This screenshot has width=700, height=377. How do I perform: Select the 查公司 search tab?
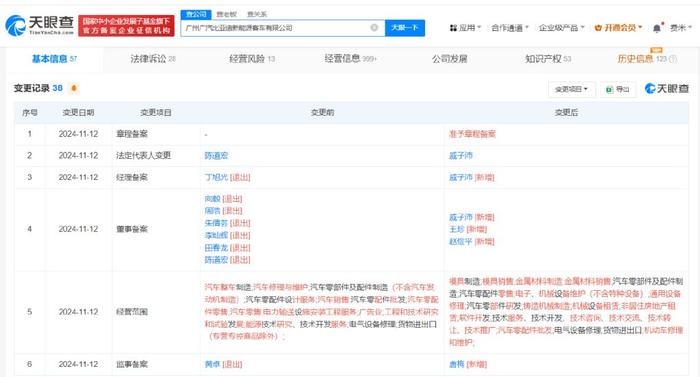[x=196, y=14]
